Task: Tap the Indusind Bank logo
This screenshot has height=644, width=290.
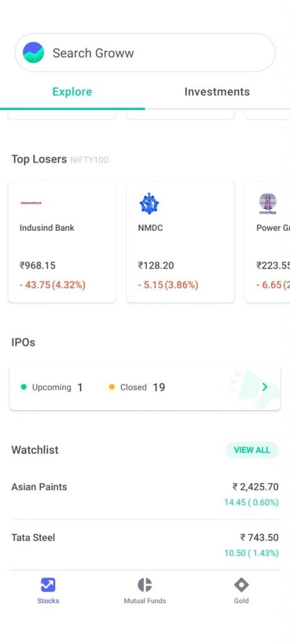Action: (x=31, y=203)
